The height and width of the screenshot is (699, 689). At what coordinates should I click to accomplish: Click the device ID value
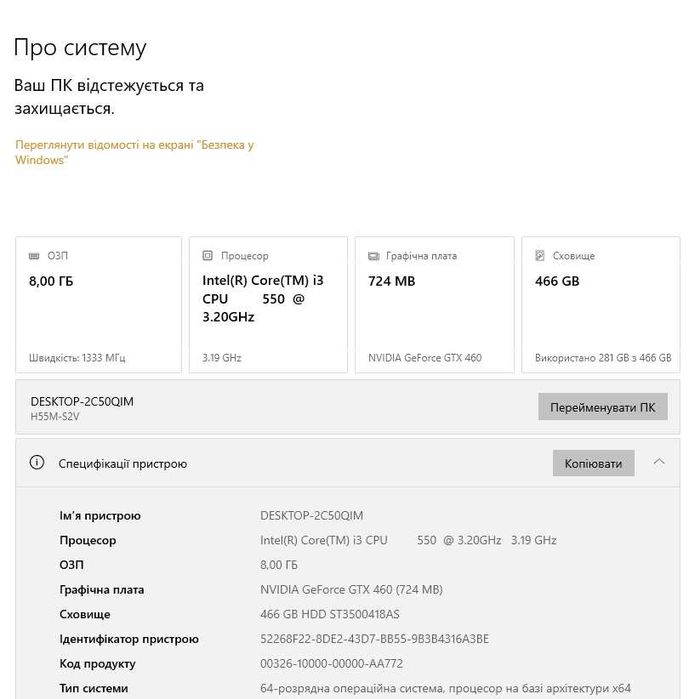click(x=374, y=639)
